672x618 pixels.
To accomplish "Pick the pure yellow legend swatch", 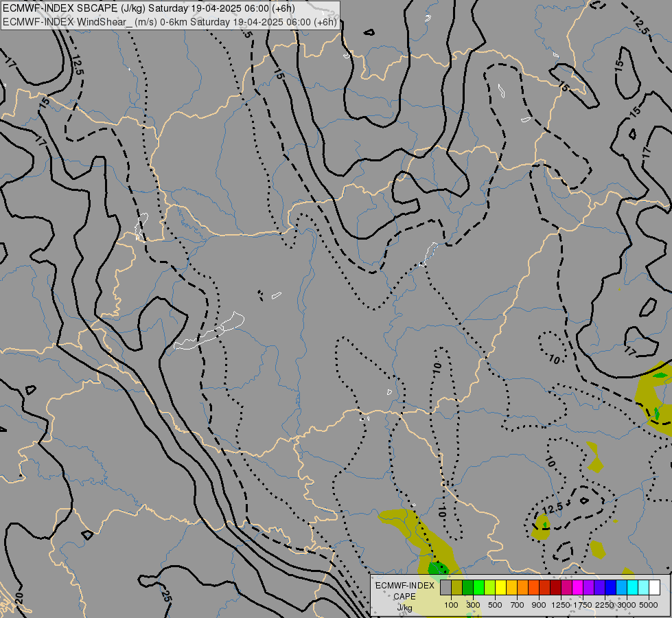I will tap(500, 588).
